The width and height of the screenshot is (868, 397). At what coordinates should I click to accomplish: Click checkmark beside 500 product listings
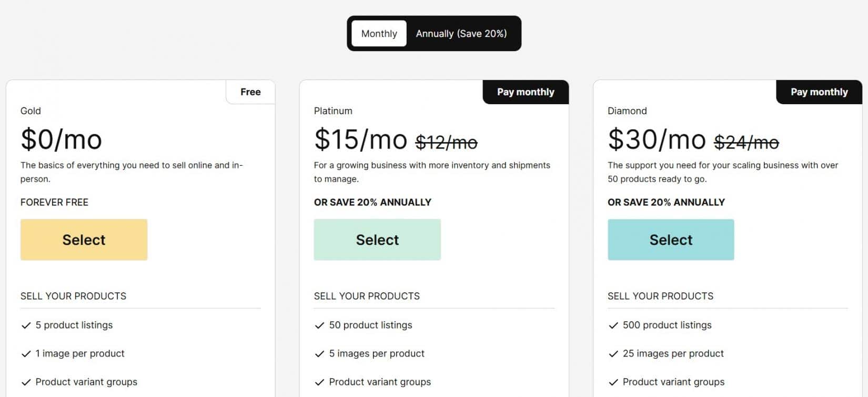(x=613, y=325)
